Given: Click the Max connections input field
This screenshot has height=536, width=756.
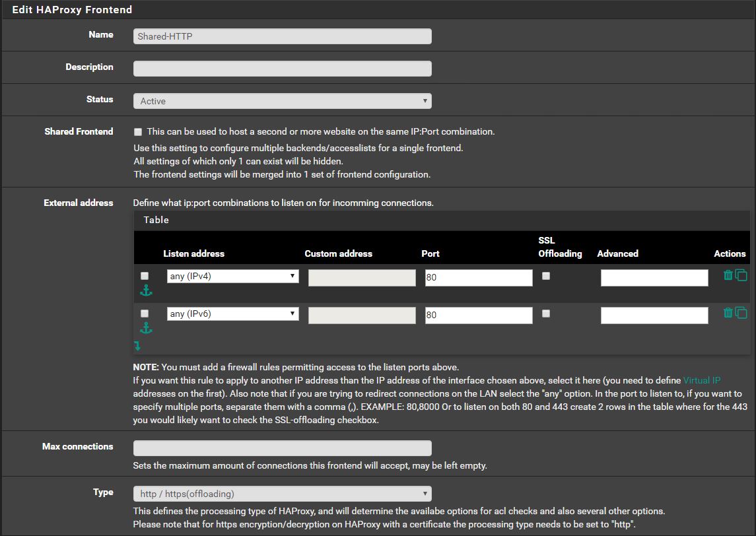Looking at the screenshot, I should point(283,448).
